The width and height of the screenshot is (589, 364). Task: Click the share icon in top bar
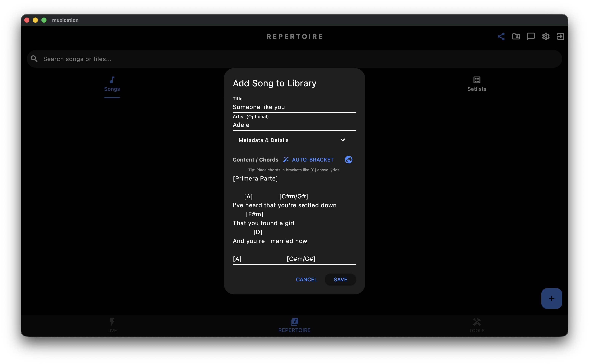click(x=501, y=36)
